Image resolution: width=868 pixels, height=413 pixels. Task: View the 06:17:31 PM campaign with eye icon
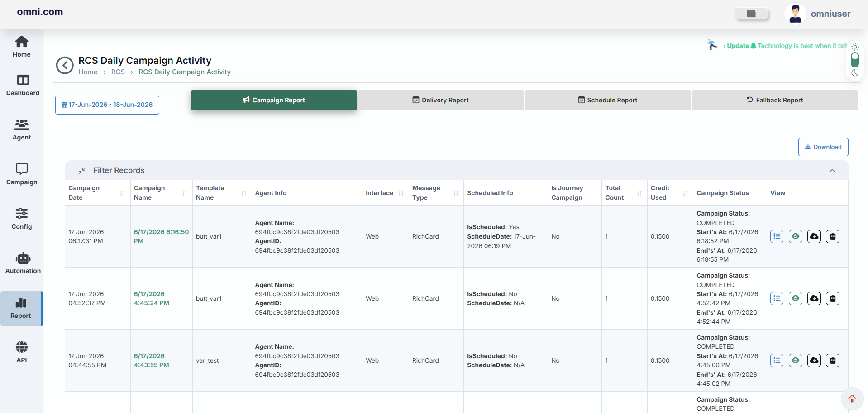click(x=796, y=236)
